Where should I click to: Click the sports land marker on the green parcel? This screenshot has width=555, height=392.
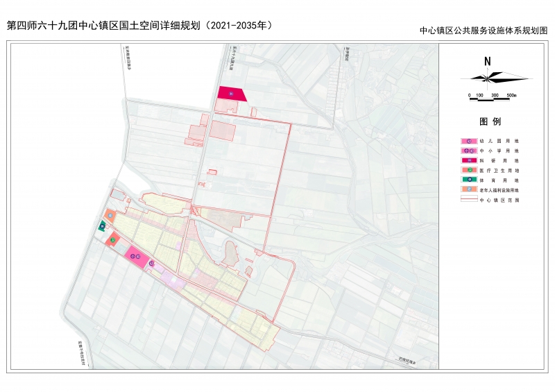(x=103, y=226)
